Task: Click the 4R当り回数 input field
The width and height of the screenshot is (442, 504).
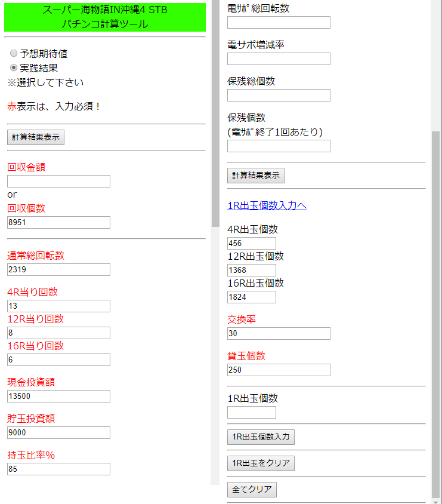Action: 58,306
